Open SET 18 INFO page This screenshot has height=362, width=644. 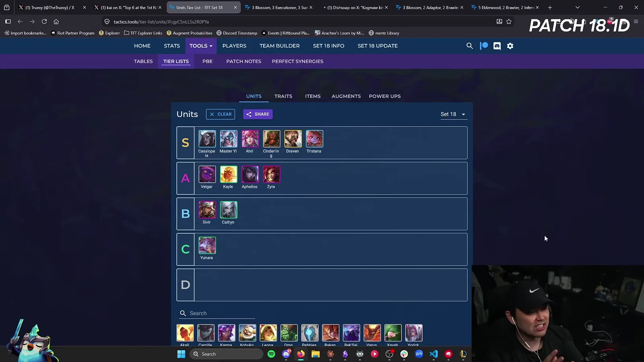328,46
